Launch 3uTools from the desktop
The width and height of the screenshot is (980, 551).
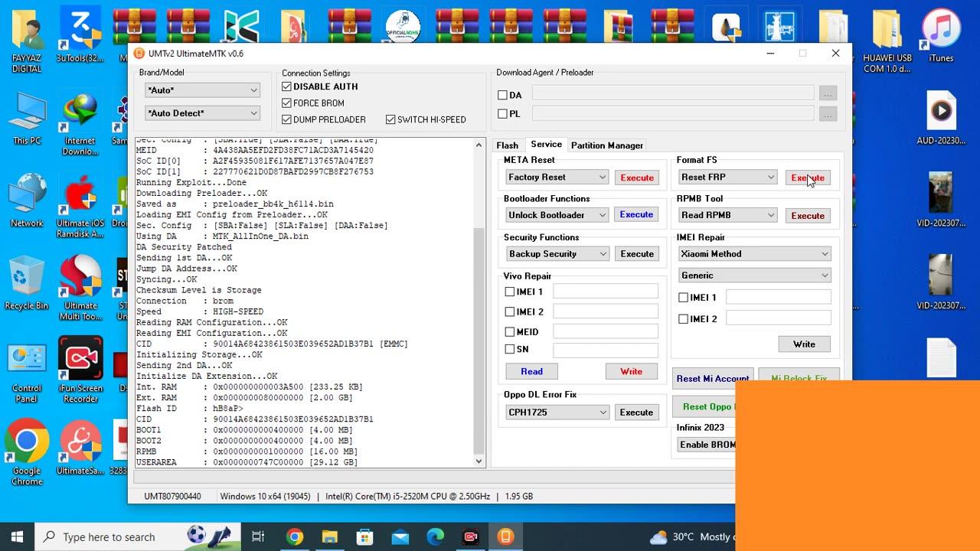[x=80, y=27]
